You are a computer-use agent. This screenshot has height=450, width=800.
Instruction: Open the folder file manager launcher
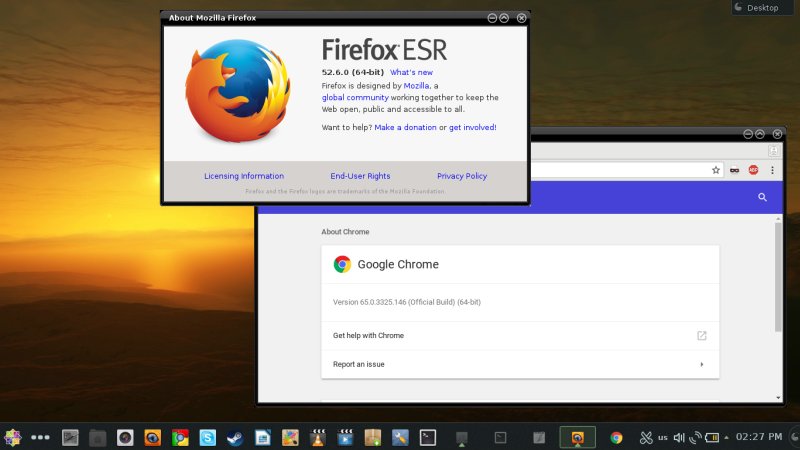coord(97,437)
